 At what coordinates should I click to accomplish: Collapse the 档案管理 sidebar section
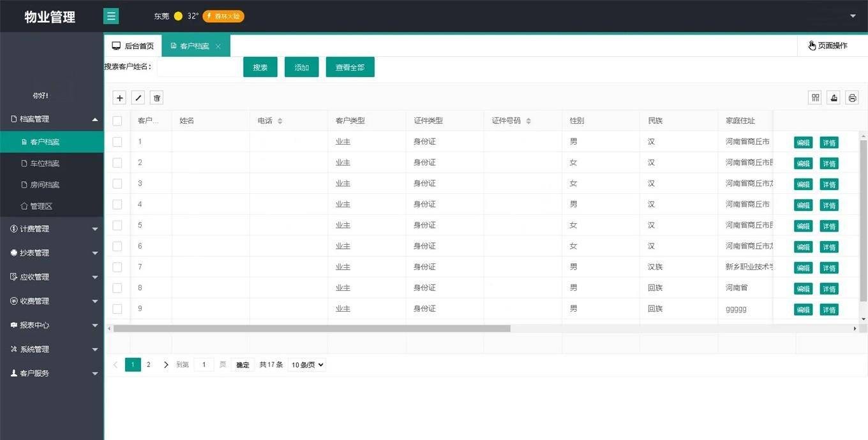click(52, 119)
